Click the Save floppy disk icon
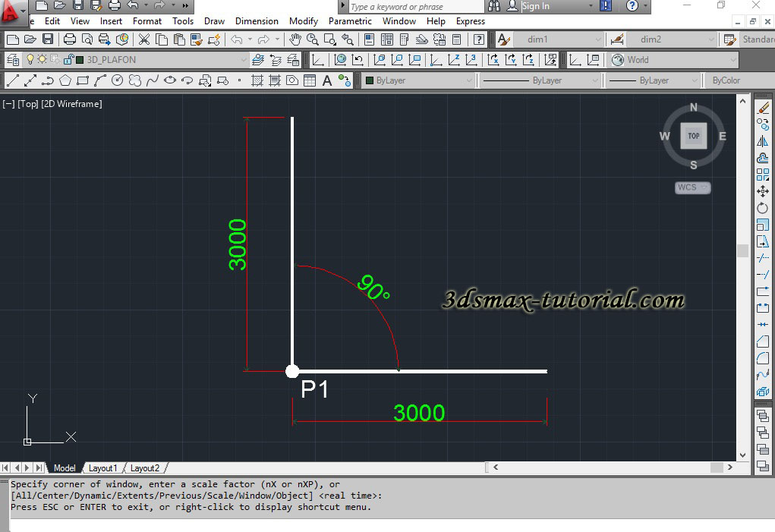 point(48,39)
